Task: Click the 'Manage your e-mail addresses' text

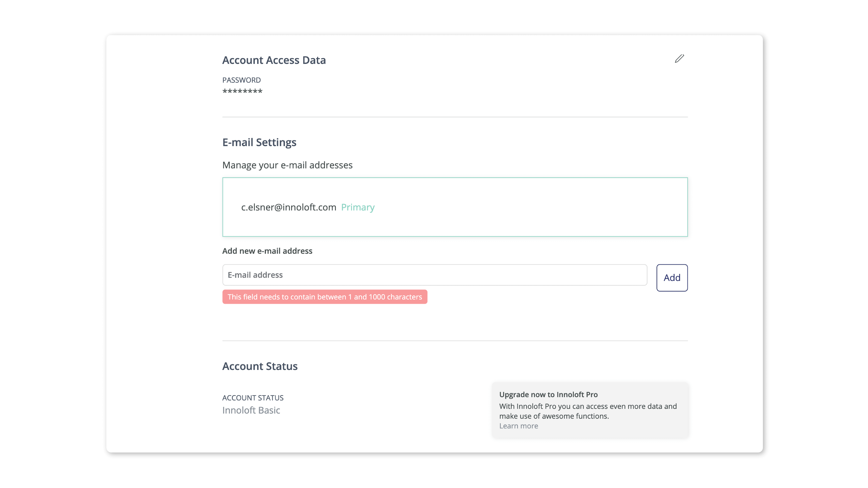Action: 287,165
